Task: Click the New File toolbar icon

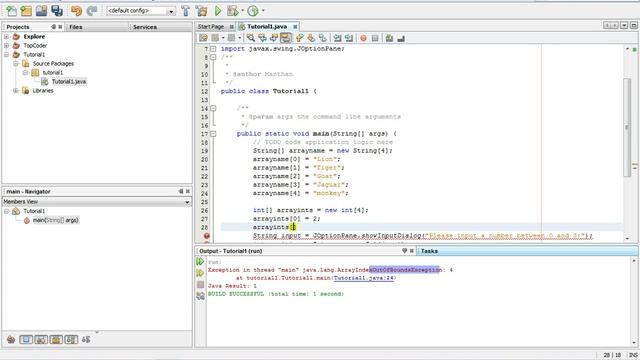Action: pyautogui.click(x=11, y=11)
